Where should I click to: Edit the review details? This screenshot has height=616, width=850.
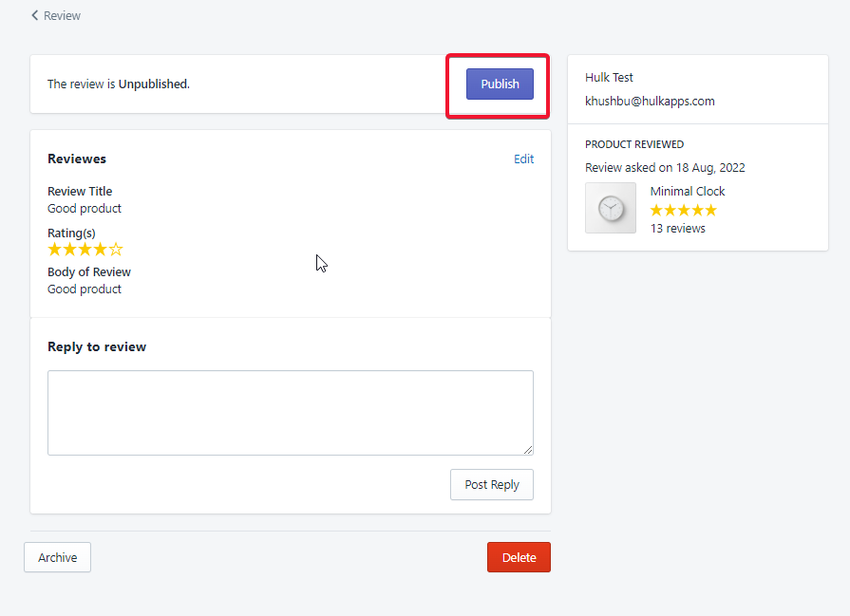[523, 159]
